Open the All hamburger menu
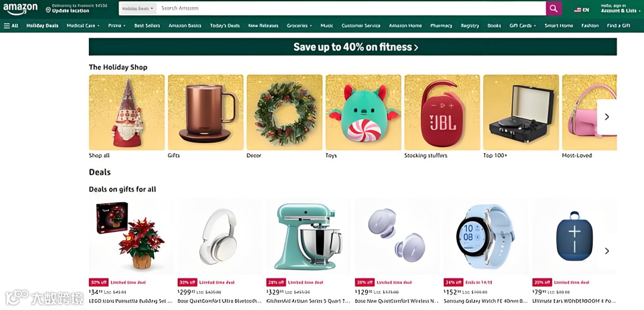Screen dimensions: 644x310 coord(11,26)
